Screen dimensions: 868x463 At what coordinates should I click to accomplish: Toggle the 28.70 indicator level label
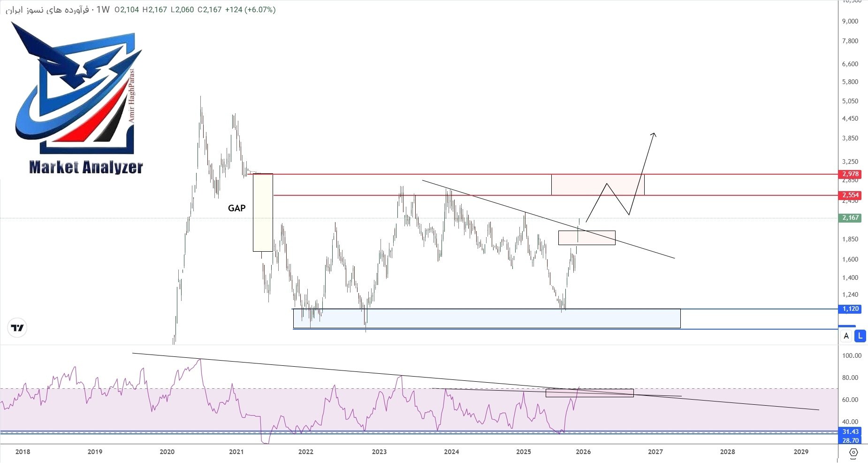850,440
